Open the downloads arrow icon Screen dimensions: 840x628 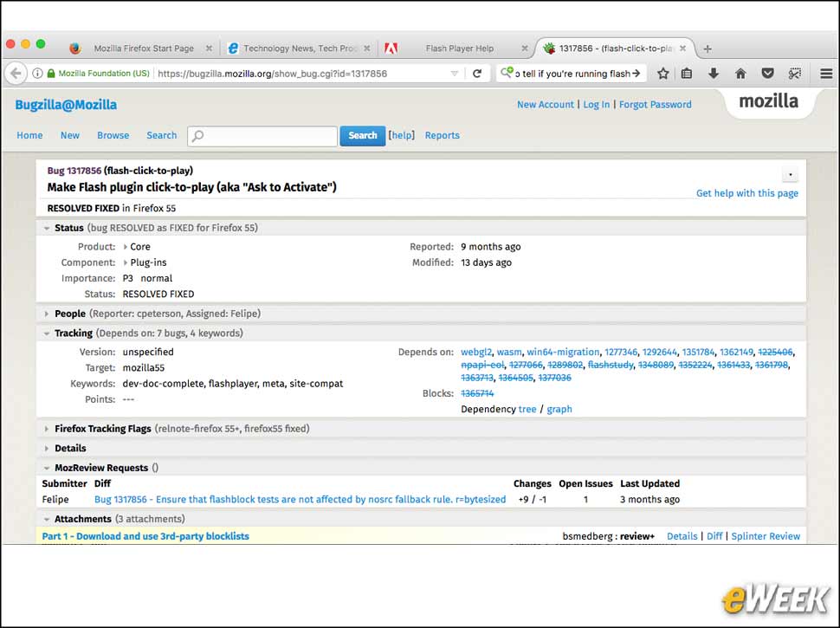(x=713, y=74)
